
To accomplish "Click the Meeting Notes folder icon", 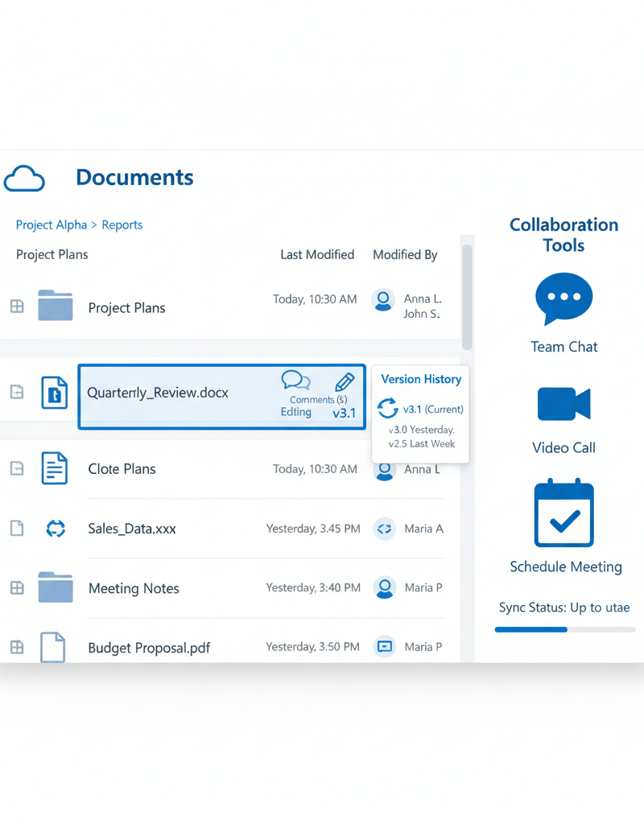I will (x=56, y=587).
